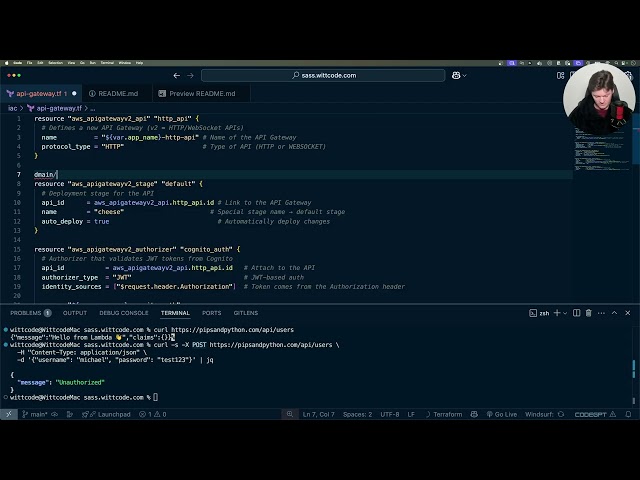
Task: Click the Windsurf status item
Action: 544,414
